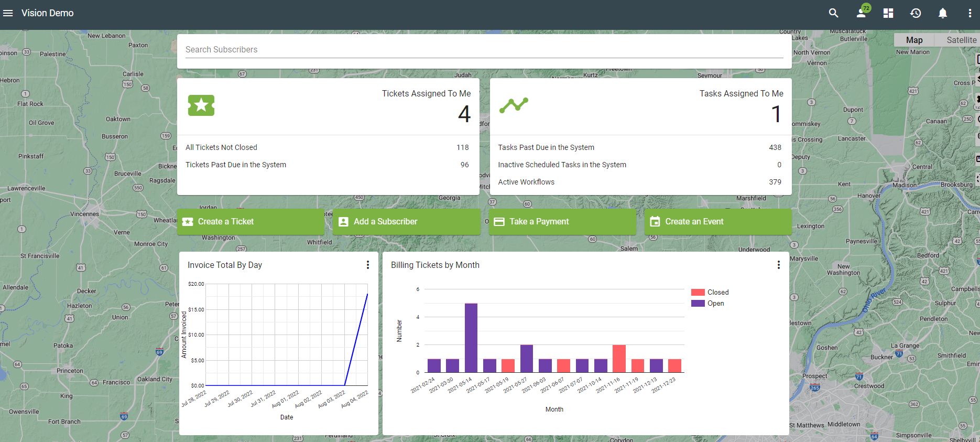
Task: Switch map to Map view
Action: [914, 40]
